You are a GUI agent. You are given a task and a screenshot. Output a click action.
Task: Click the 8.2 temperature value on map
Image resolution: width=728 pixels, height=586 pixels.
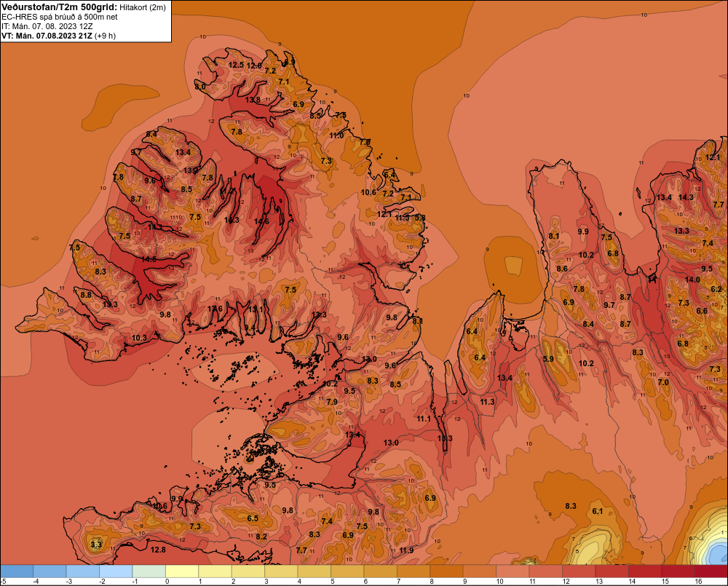pyautogui.click(x=261, y=536)
